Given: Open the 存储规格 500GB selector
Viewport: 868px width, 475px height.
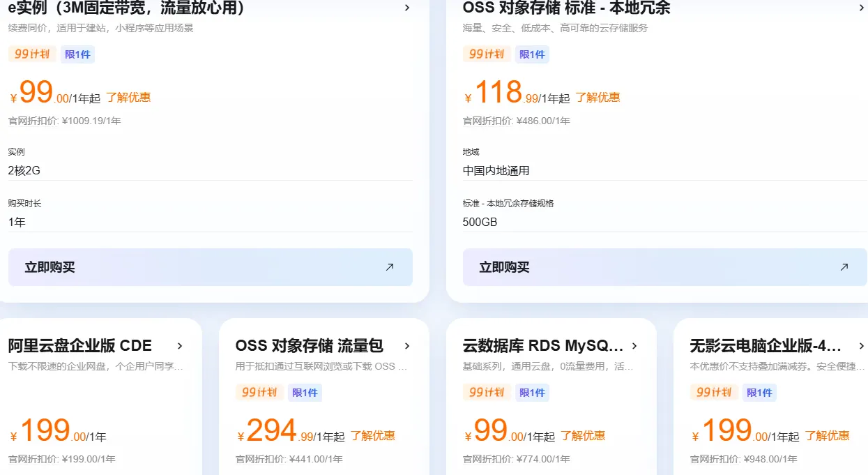Looking at the screenshot, I should (x=665, y=222).
